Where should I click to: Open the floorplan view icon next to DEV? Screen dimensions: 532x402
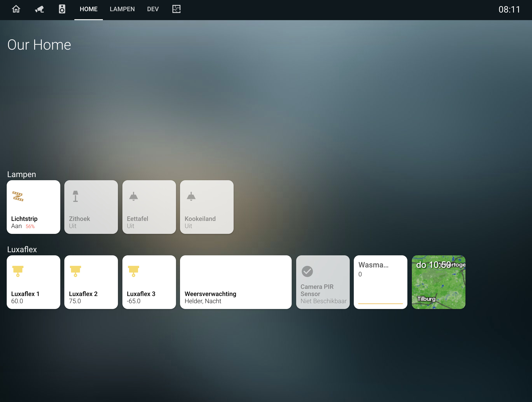[x=176, y=9]
